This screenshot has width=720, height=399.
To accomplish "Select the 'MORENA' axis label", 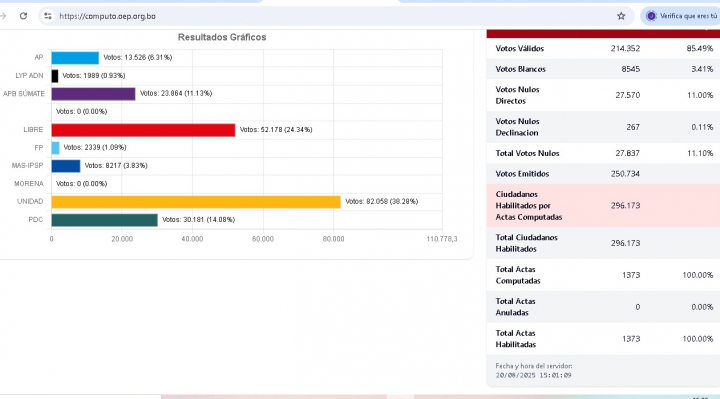I will 29,184.
